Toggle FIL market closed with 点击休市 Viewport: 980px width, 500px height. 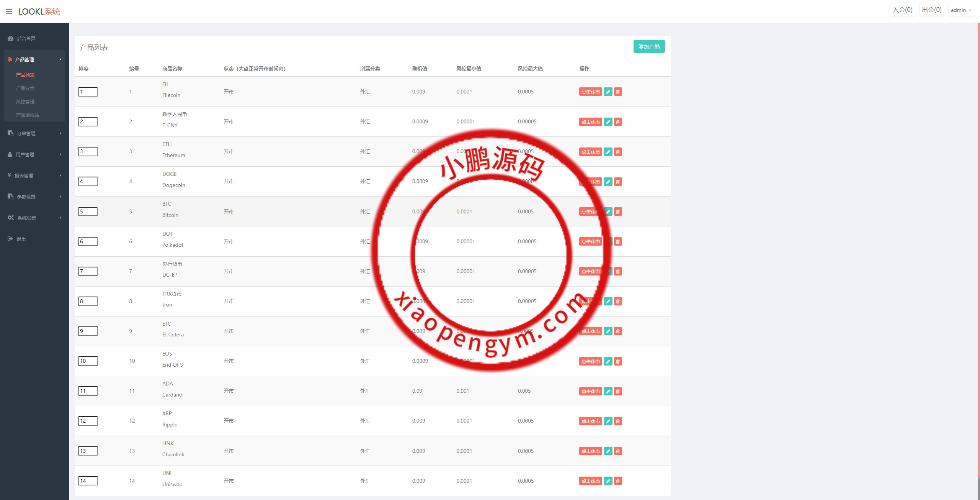coord(590,92)
